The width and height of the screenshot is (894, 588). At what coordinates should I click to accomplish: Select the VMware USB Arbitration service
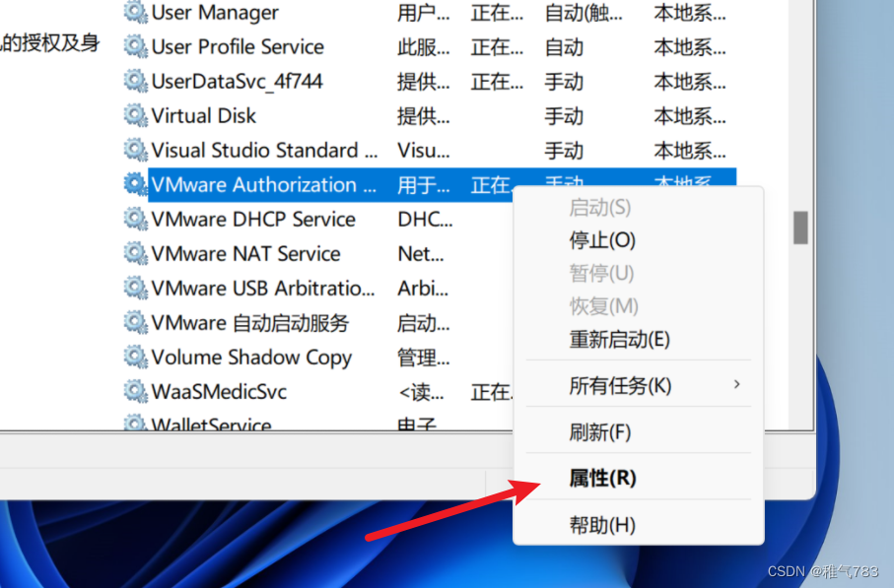point(263,289)
